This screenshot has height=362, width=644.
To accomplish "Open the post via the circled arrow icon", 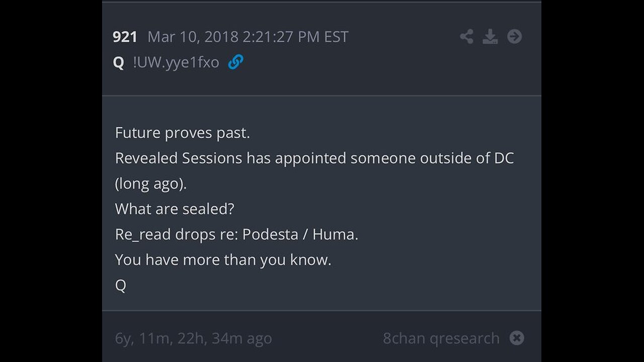I will click(514, 37).
